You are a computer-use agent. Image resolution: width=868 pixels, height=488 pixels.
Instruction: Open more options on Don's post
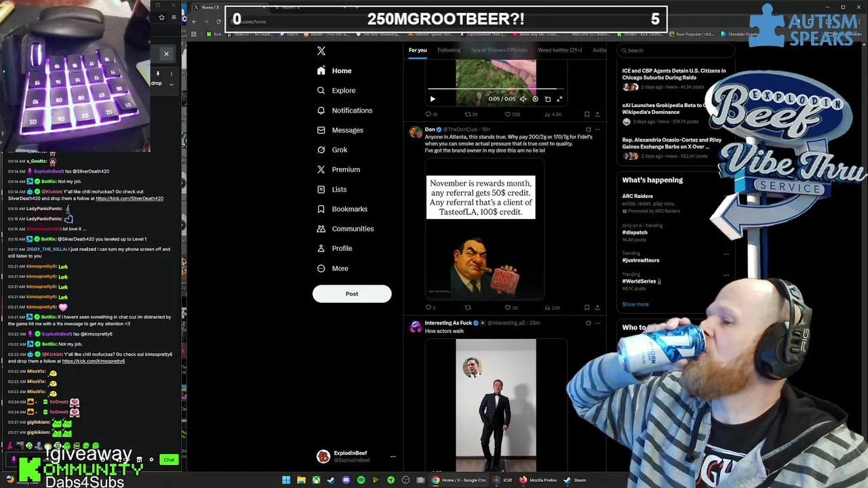pyautogui.click(x=597, y=129)
